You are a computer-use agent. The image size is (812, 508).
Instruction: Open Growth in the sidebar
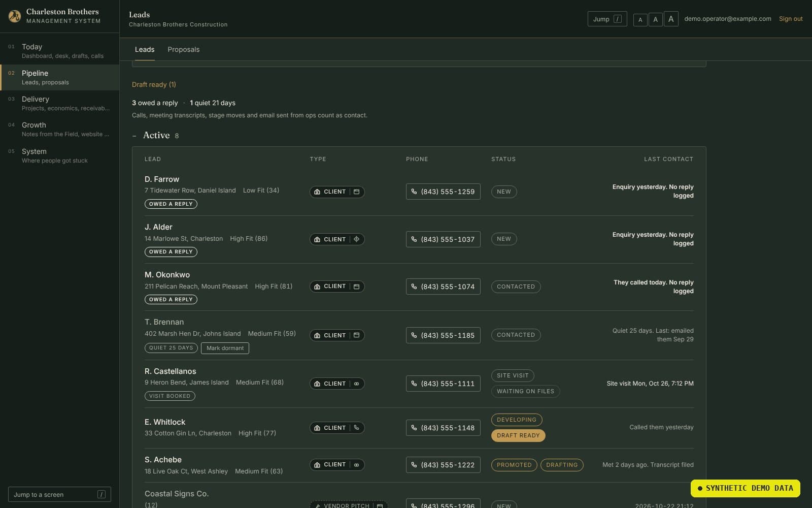click(x=60, y=129)
